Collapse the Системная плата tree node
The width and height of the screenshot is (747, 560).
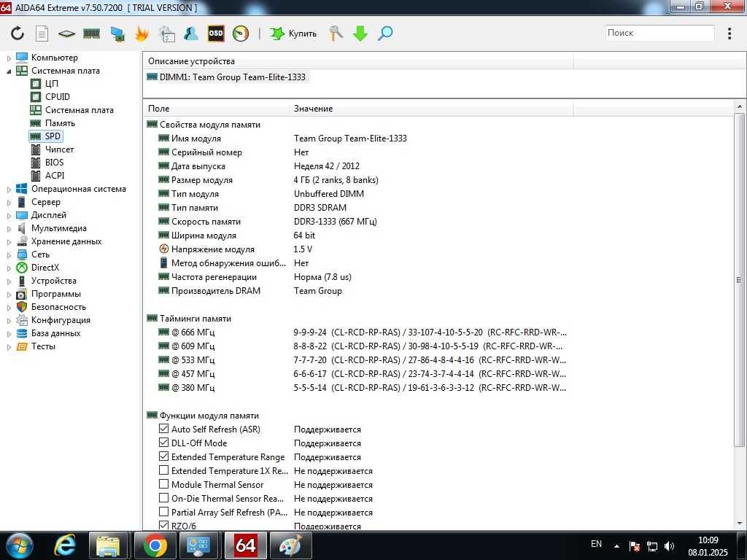[9, 71]
